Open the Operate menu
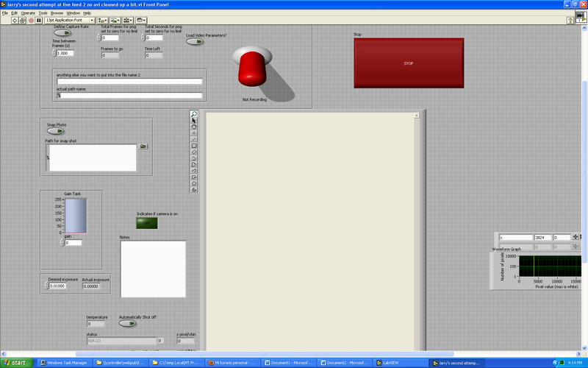This screenshot has width=588, height=368. coord(27,13)
